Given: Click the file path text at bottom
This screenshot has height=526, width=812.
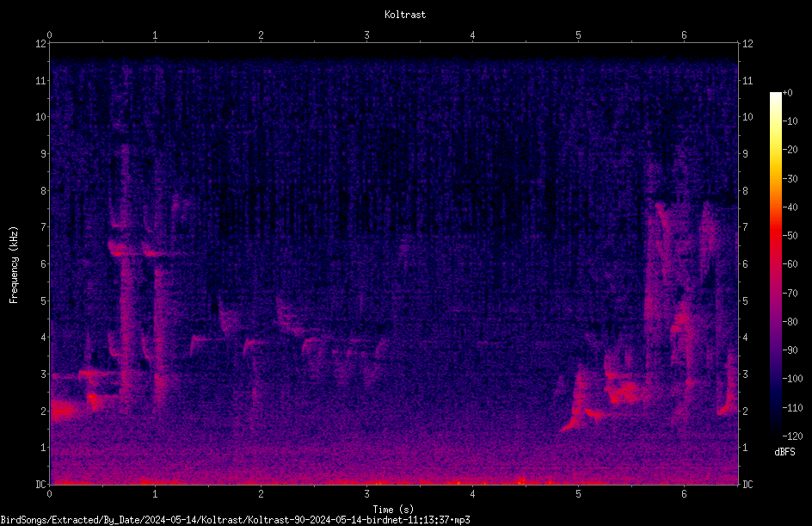Looking at the screenshot, I should click(235, 520).
